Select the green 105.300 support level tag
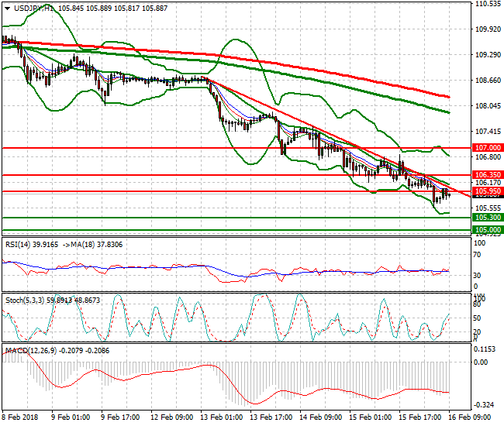Image resolution: width=504 pixels, height=426 pixels. [x=488, y=218]
